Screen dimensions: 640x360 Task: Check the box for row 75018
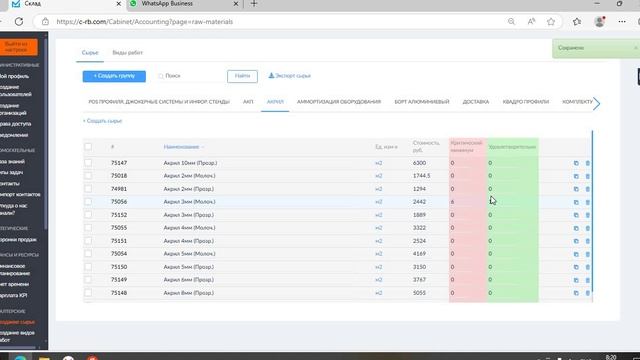(x=88, y=176)
